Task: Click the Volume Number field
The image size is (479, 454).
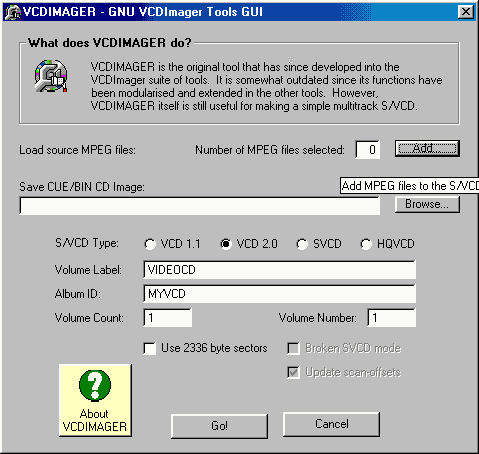Action: [392, 318]
